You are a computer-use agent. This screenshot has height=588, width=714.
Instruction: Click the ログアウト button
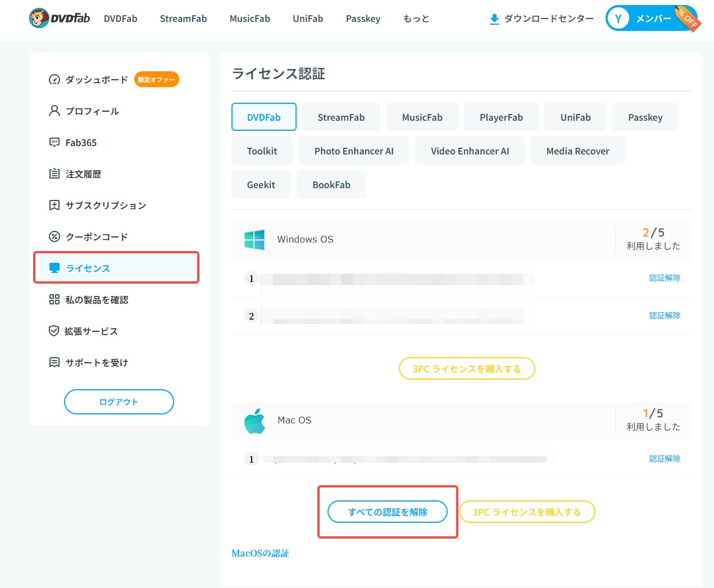119,402
